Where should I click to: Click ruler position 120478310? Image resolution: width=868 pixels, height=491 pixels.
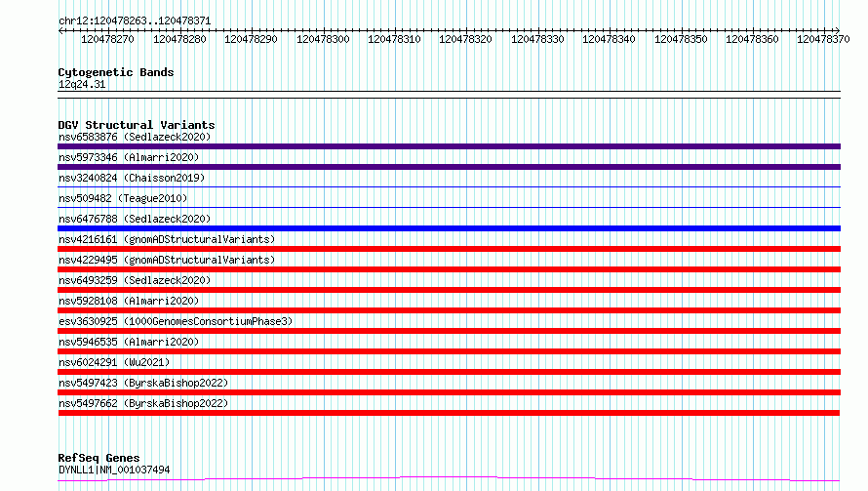click(x=394, y=39)
